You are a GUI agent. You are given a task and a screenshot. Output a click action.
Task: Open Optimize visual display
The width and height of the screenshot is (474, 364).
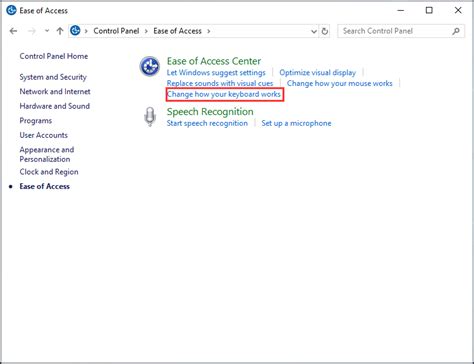[x=318, y=73]
